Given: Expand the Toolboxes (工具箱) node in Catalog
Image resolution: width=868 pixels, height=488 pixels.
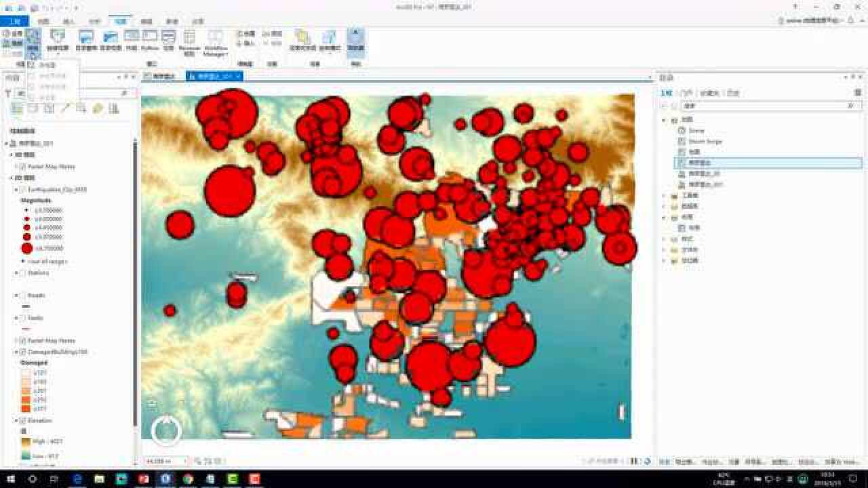Looking at the screenshot, I should point(665,196).
